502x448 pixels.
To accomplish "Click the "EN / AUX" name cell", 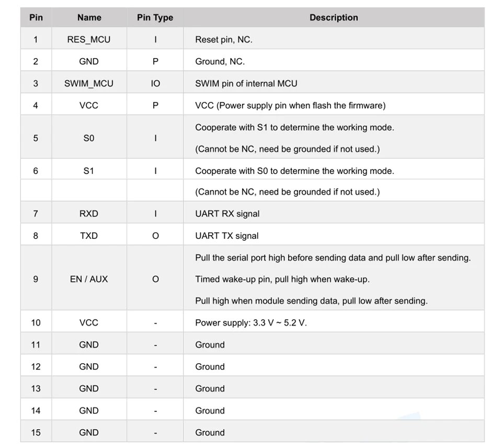I will (89, 279).
